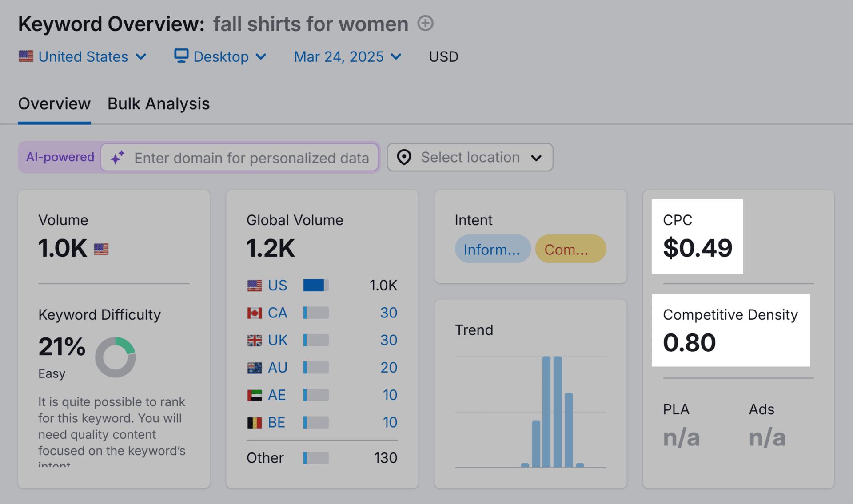The height and width of the screenshot is (504, 853).
Task: Click the Keyword Difficulty donut chart
Action: 116,357
